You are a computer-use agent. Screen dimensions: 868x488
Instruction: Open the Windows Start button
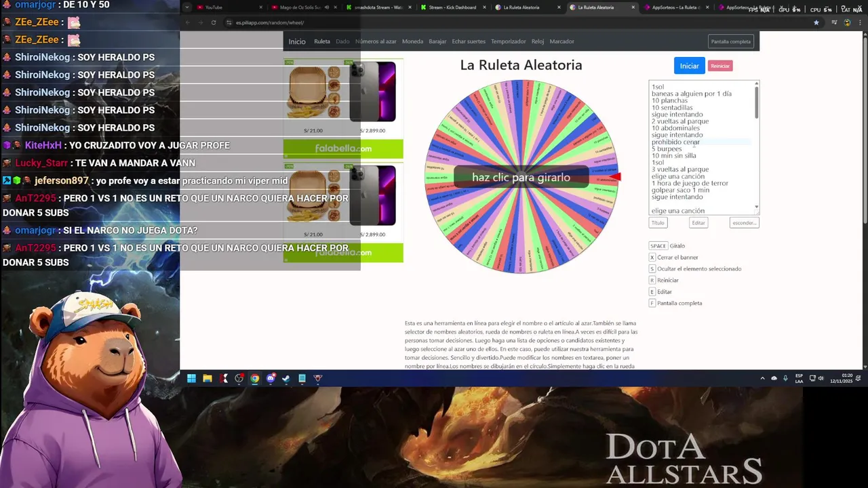191,378
